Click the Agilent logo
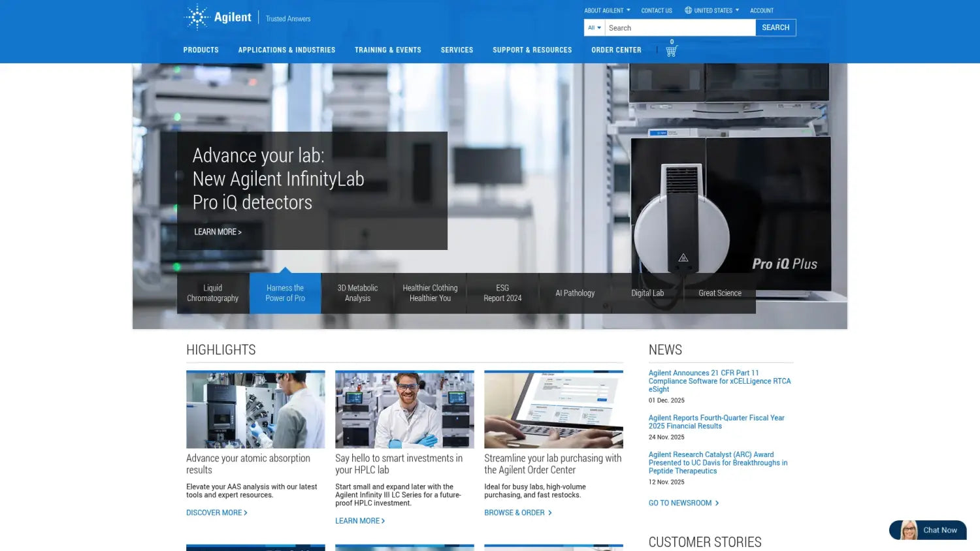The image size is (980, 551). tap(218, 17)
